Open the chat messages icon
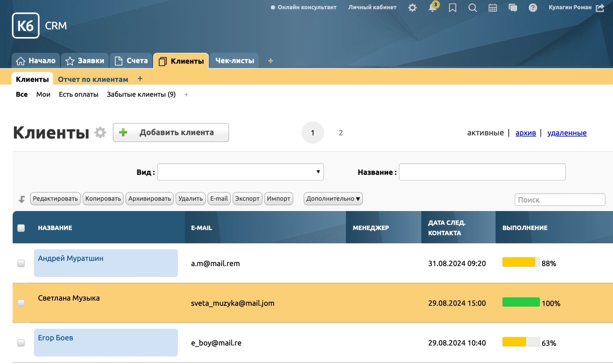This screenshot has height=364, width=613. point(513,8)
